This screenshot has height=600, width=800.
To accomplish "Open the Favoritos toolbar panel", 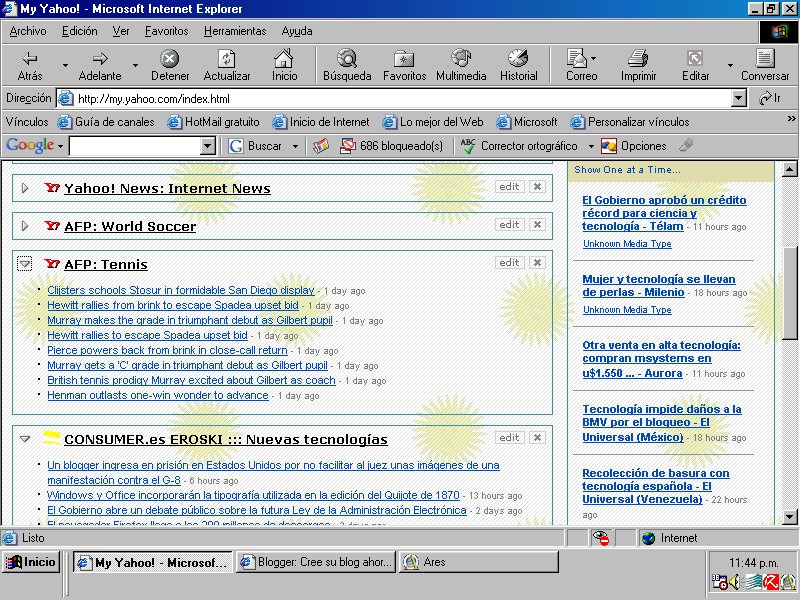I will [405, 65].
